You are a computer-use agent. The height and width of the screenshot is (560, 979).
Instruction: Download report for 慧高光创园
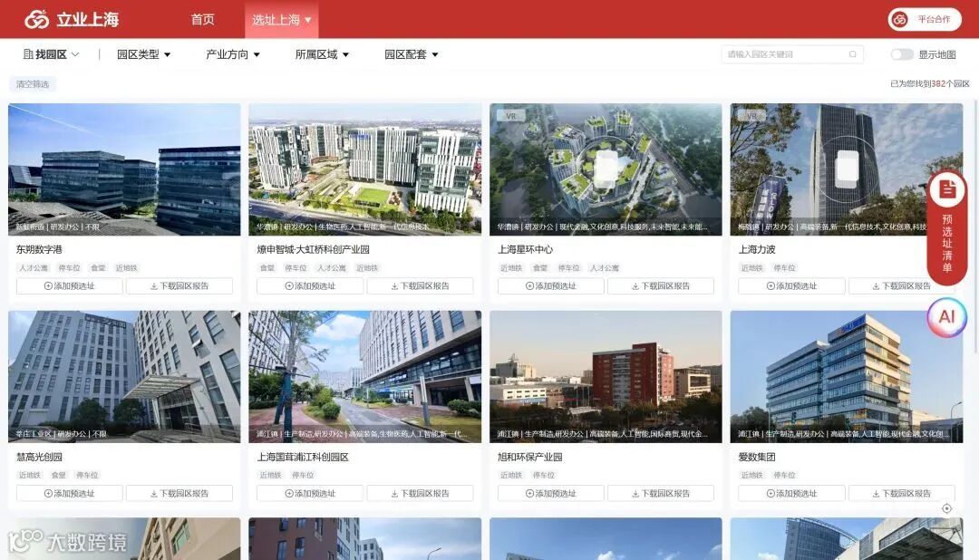tap(179, 493)
